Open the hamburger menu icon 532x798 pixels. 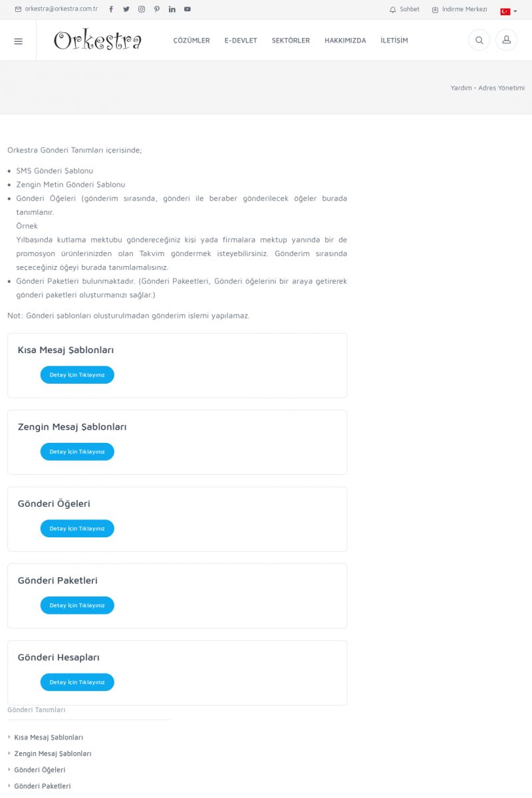[x=18, y=41]
